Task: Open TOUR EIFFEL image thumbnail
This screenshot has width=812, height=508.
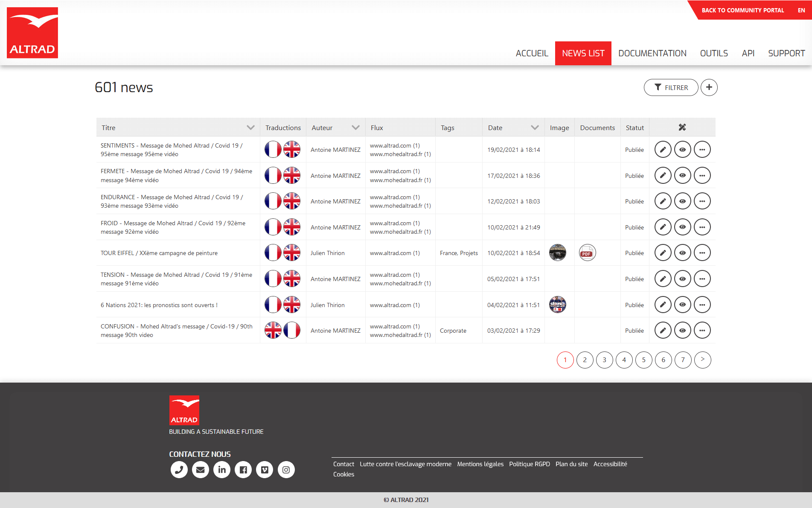Action: 557,253
